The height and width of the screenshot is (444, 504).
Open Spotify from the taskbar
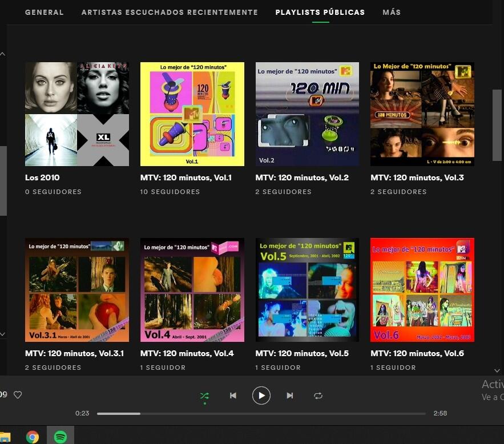[x=60, y=437]
